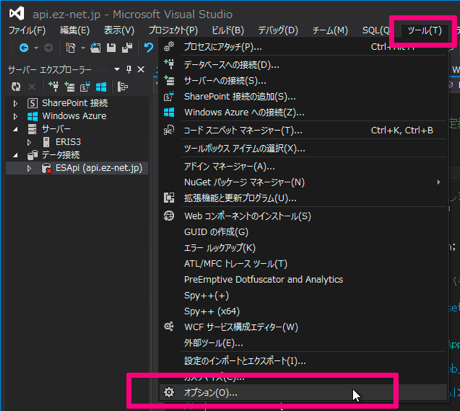460x411 pixels.
Task: Launch Spy++(+) from the menu
Action: pos(303,295)
